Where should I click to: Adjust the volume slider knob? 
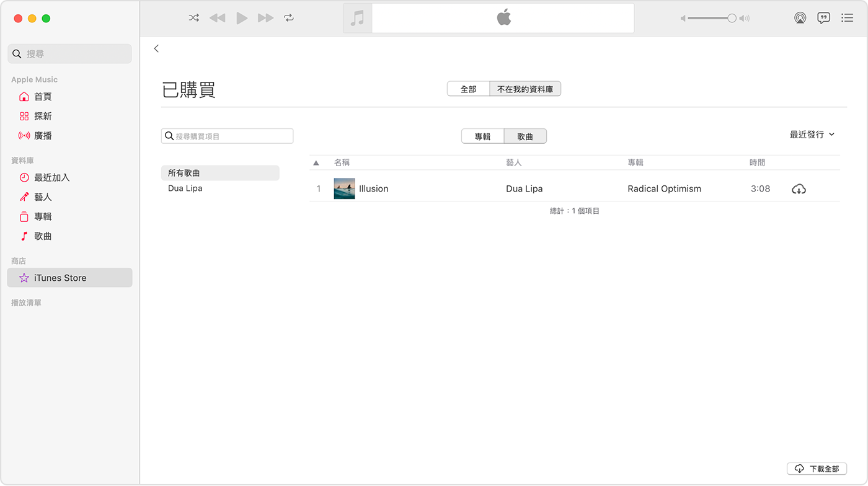point(732,19)
